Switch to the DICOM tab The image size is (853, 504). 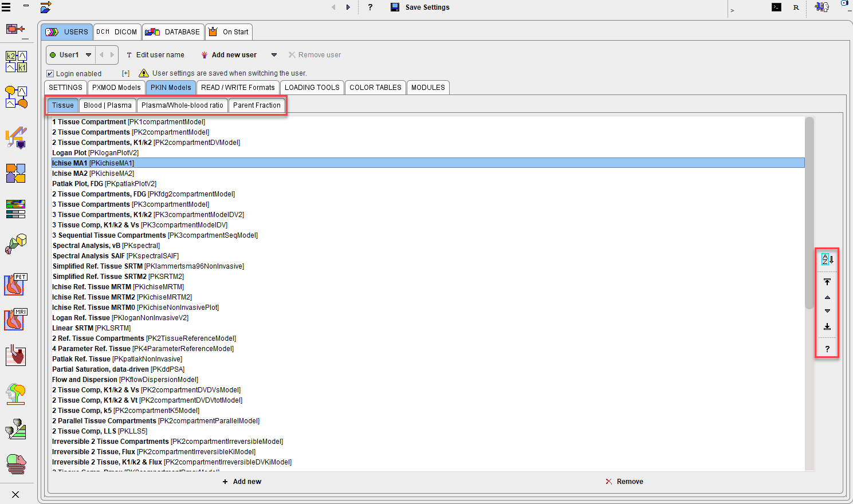click(x=117, y=32)
